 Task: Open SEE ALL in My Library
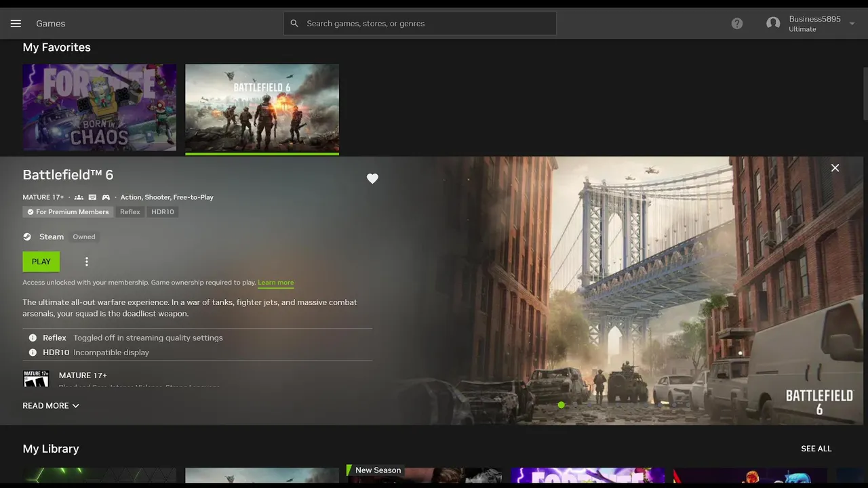[x=816, y=449]
